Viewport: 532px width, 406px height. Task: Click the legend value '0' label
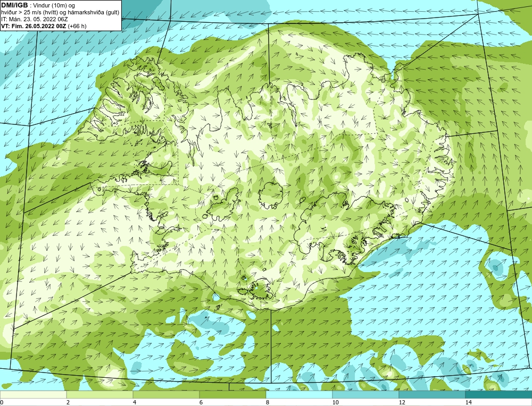coord(2,402)
